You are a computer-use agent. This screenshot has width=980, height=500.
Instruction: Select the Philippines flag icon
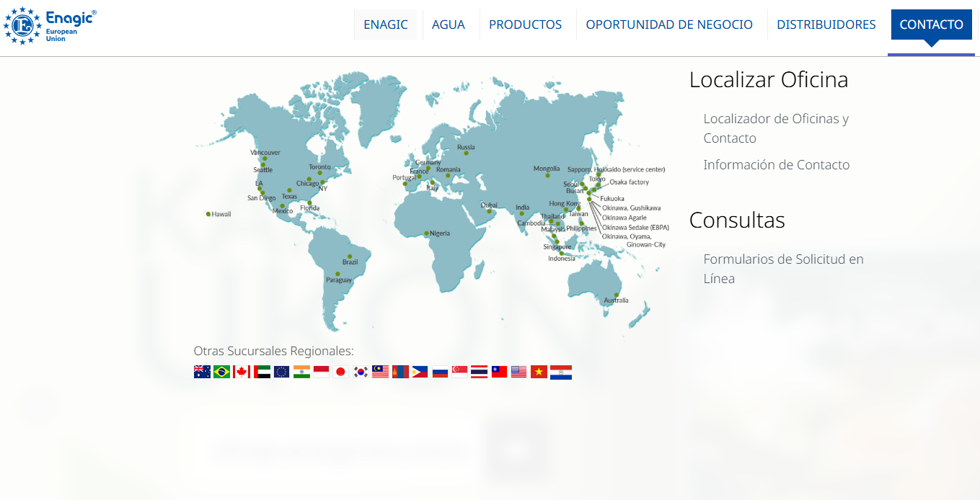tap(420, 372)
